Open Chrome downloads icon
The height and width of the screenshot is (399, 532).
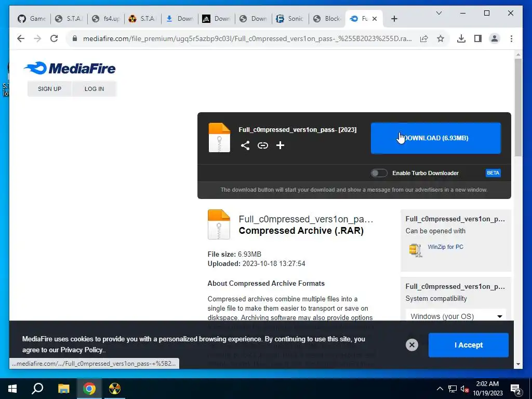(461, 38)
